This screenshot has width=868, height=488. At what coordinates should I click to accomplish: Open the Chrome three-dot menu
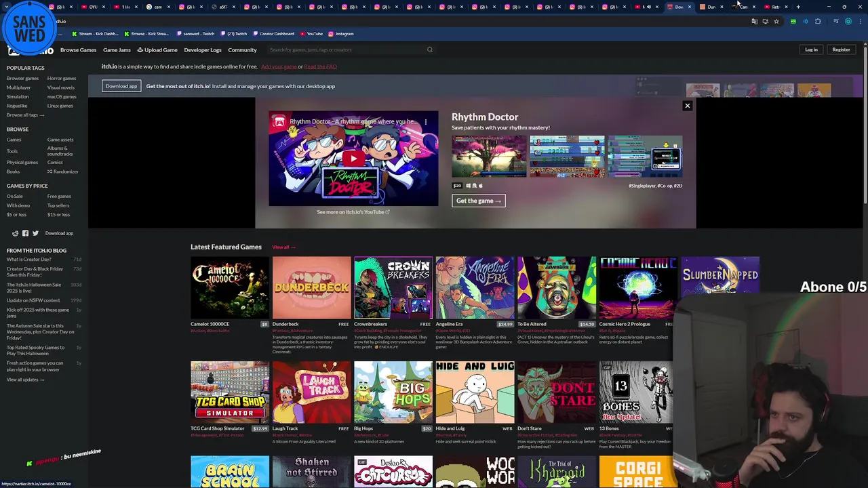(x=859, y=21)
